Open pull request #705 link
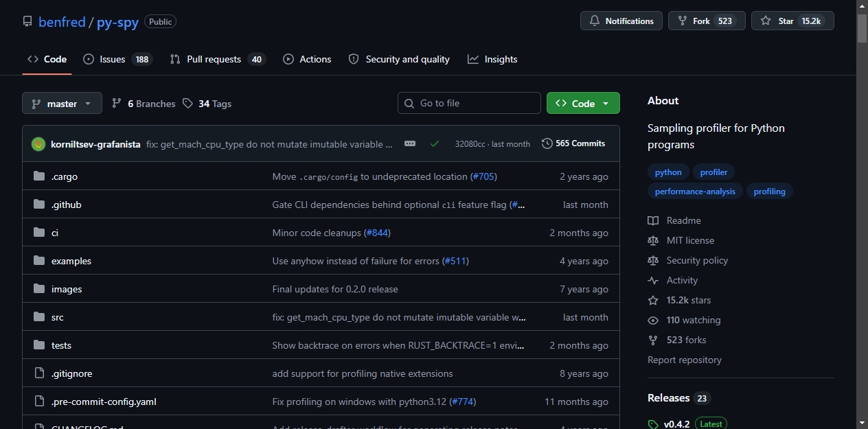 [484, 176]
